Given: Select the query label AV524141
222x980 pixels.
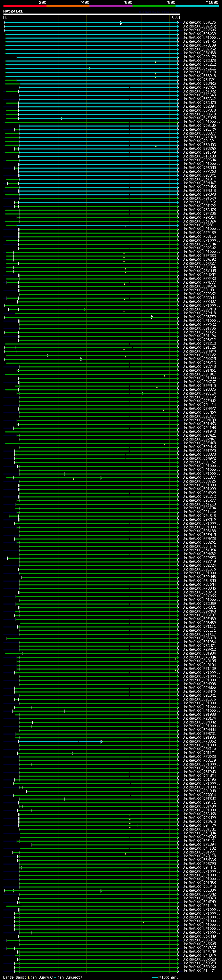Looking at the screenshot, I should [13, 11].
